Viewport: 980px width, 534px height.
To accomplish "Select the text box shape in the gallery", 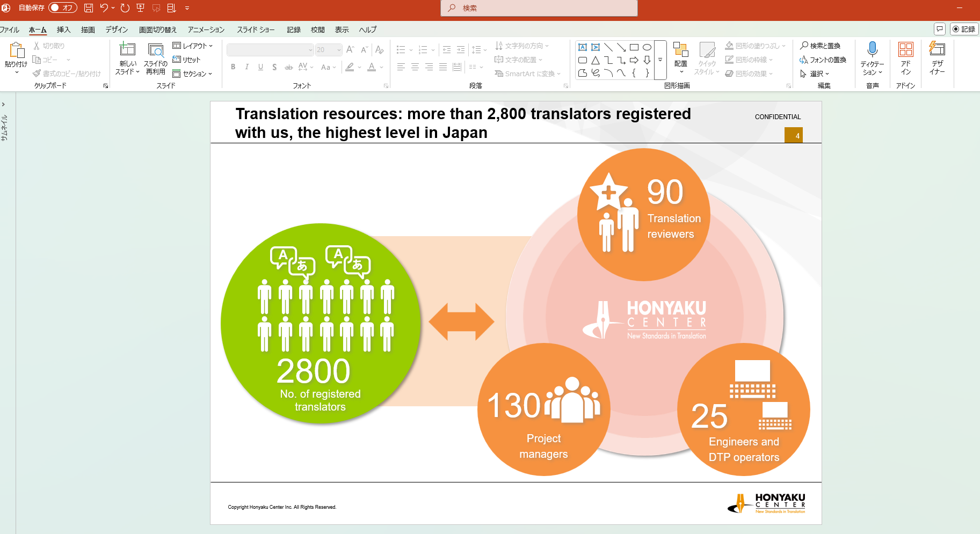I will pyautogui.click(x=583, y=47).
